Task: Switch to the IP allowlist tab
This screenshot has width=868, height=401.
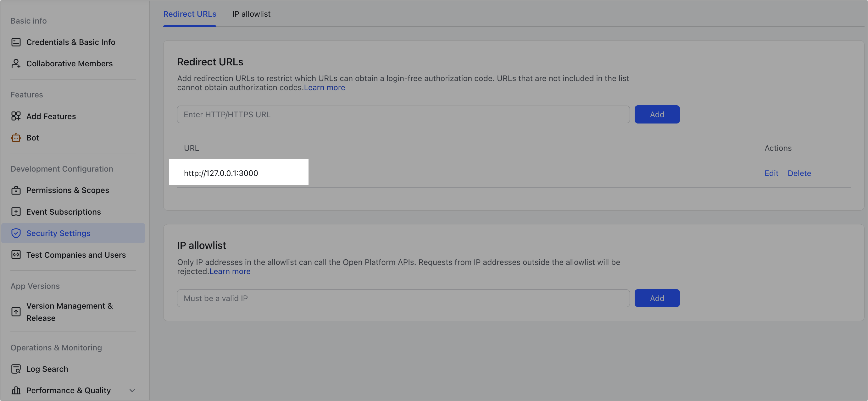Action: pos(251,14)
